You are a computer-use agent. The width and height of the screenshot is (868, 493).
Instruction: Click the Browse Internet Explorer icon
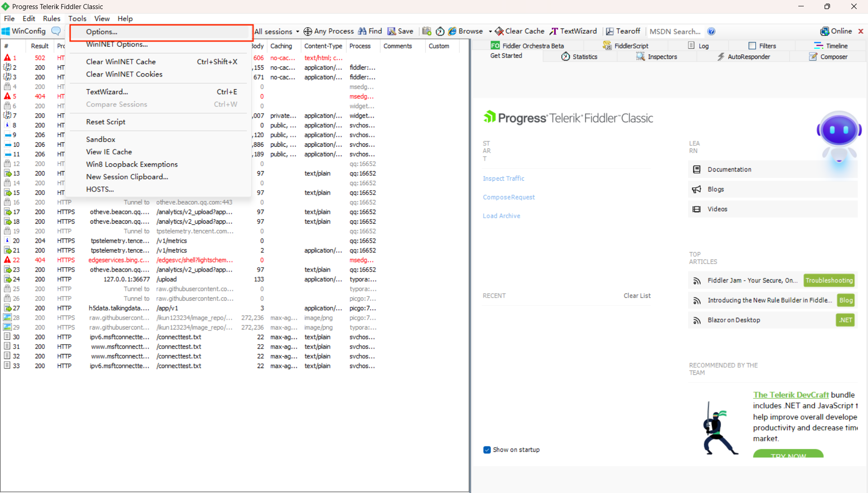pyautogui.click(x=452, y=31)
